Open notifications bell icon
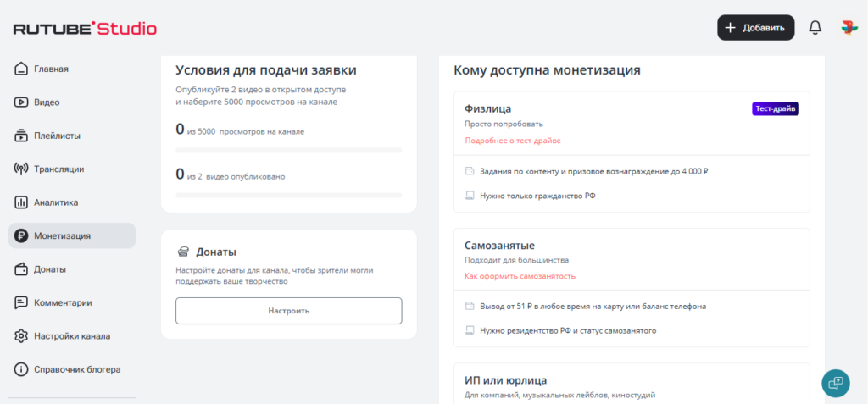 pos(815,28)
